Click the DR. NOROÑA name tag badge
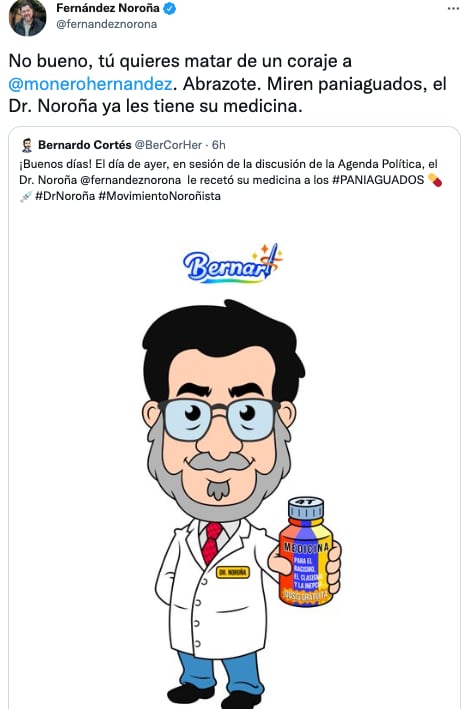470x709 pixels. pyautogui.click(x=233, y=572)
